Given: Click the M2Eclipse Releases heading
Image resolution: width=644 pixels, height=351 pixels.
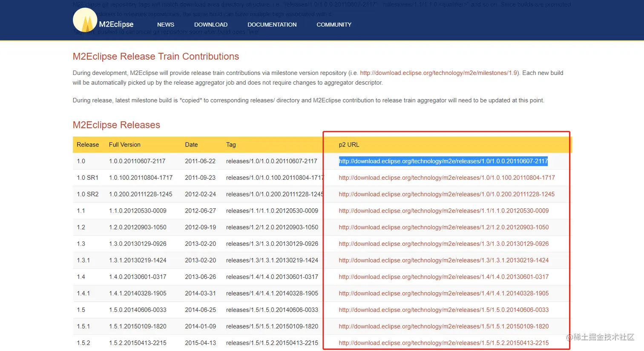Looking at the screenshot, I should tap(116, 125).
